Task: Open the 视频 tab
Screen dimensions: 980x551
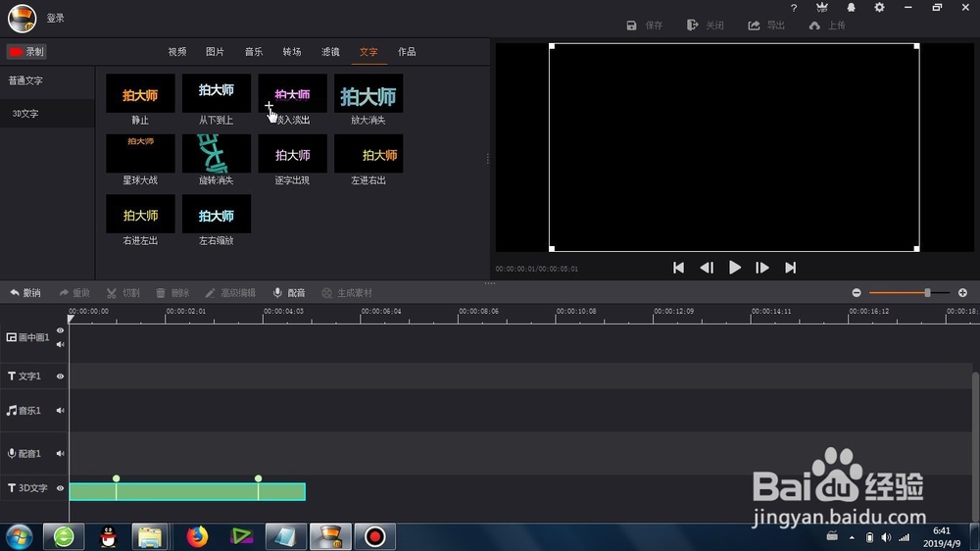Action: point(176,52)
